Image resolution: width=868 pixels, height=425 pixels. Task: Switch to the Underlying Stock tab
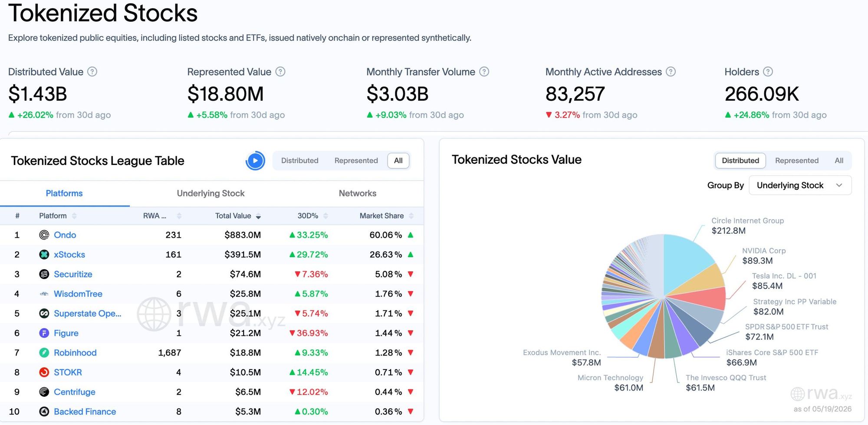pyautogui.click(x=210, y=193)
